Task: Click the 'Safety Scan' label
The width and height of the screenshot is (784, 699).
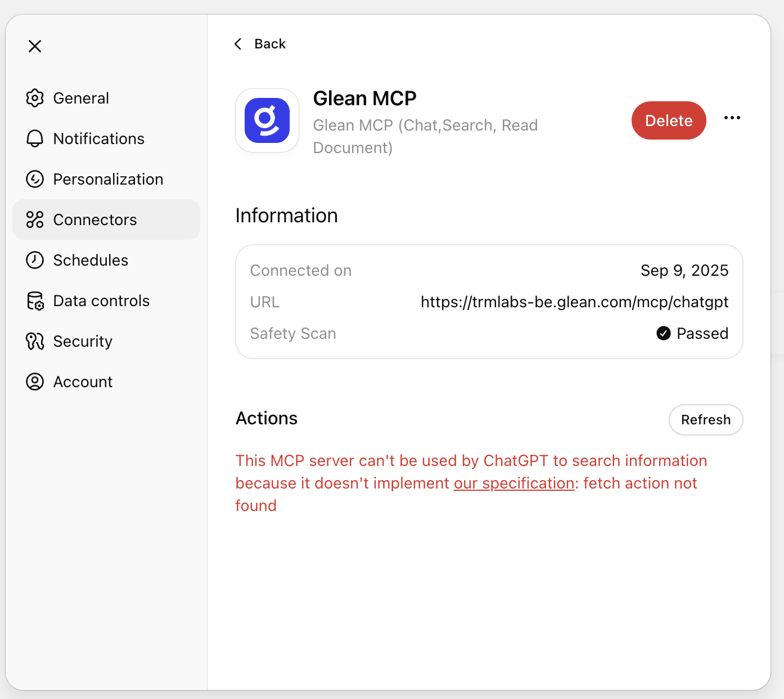Action: 293,334
